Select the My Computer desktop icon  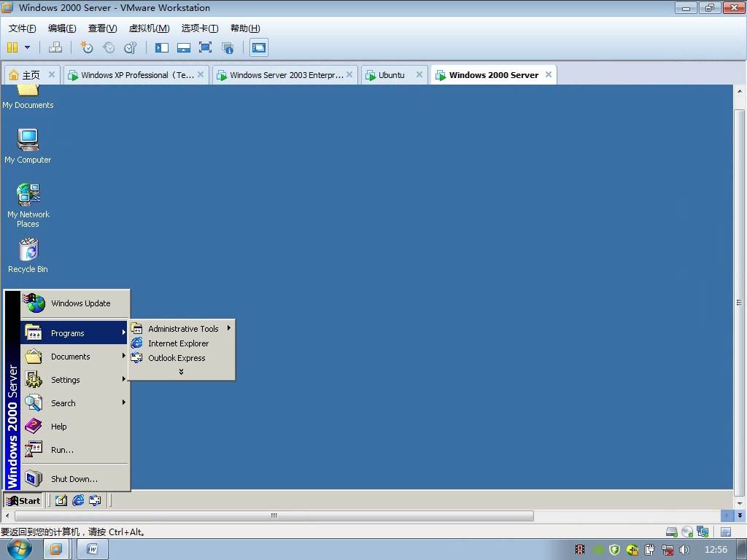point(28,146)
